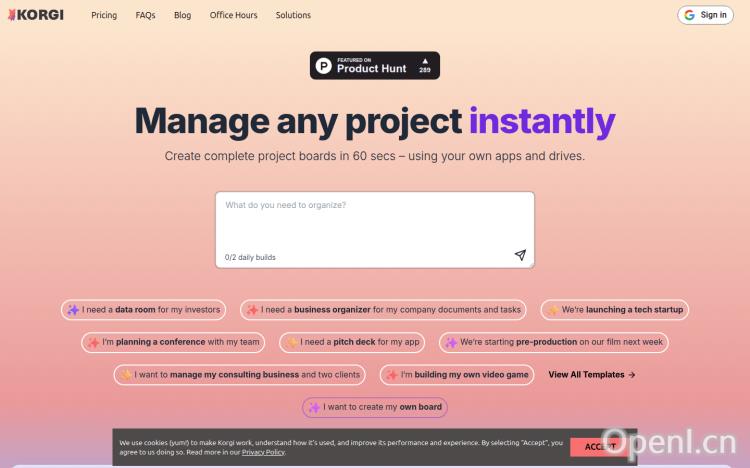
Task: Click sparkle icon on data room suggestion
Action: pos(73,310)
